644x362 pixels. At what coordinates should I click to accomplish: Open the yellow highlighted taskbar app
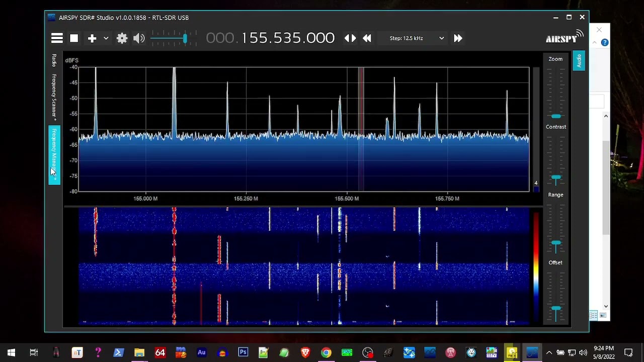click(512, 352)
